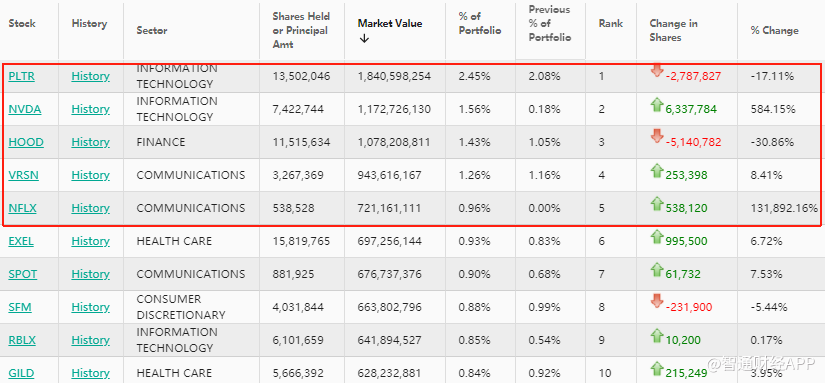Click the sort arrow under Market Value
This screenshot has width=825, height=383.
click(364, 39)
